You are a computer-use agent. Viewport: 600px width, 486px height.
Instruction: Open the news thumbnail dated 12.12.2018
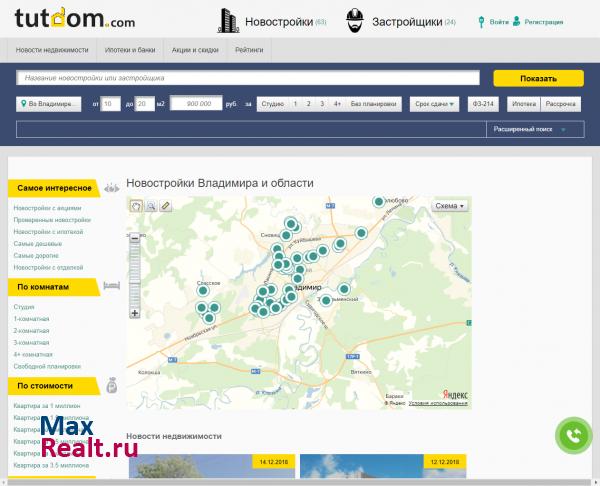(383, 466)
